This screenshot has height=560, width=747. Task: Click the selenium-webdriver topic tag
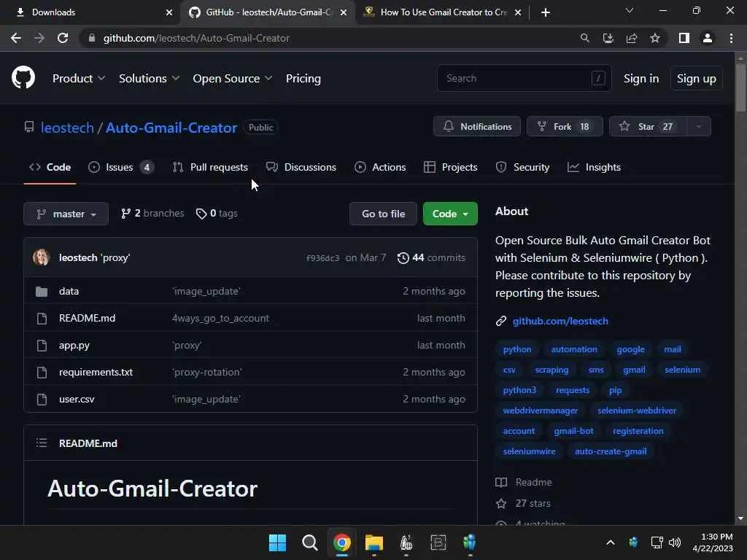[x=636, y=411]
